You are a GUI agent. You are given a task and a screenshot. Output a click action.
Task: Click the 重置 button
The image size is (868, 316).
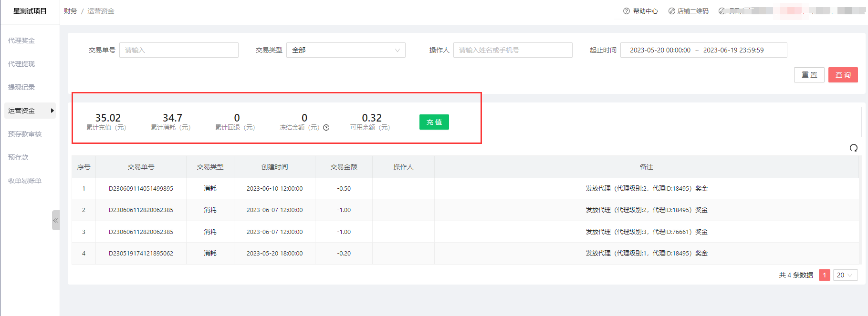coord(809,75)
